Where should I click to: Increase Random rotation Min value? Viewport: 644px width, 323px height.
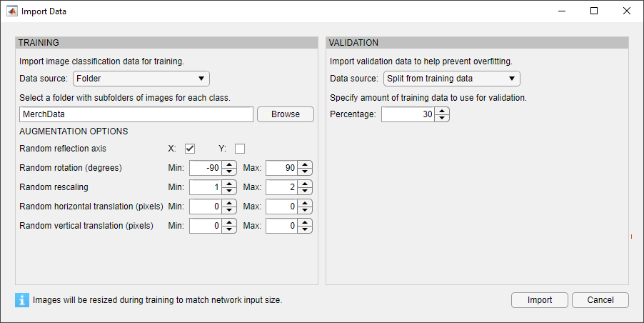click(228, 164)
